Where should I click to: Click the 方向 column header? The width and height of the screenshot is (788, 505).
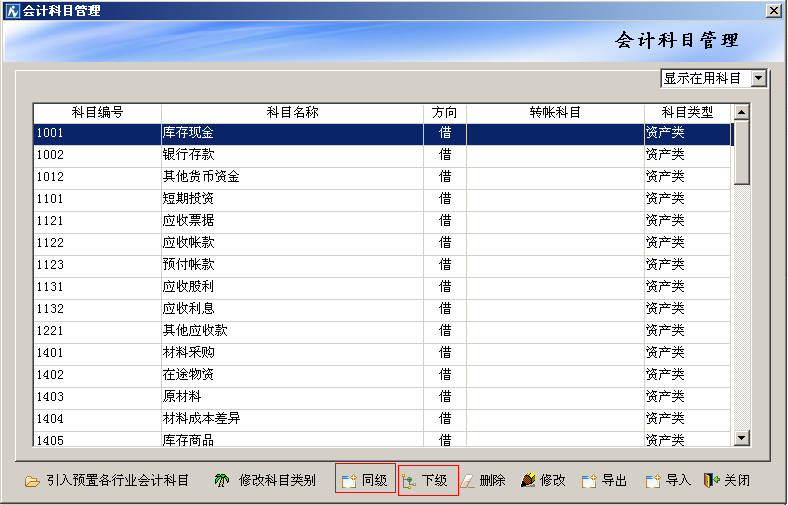445,113
